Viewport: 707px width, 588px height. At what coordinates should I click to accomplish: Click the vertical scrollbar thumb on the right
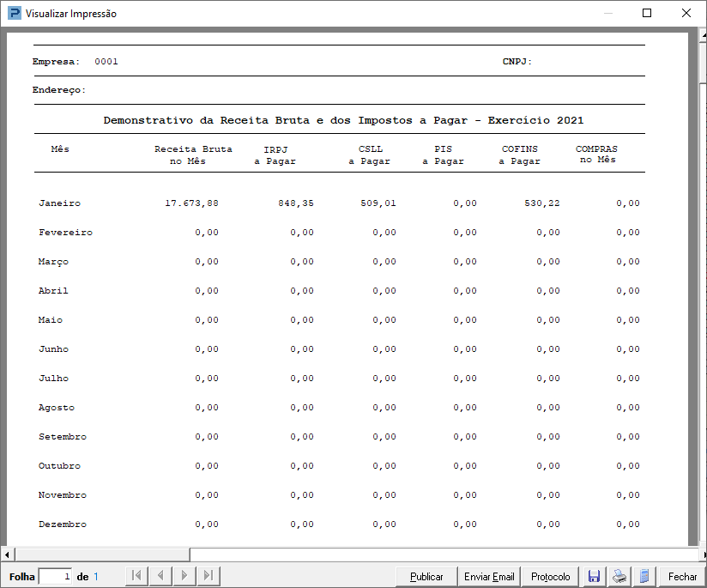tap(703, 64)
